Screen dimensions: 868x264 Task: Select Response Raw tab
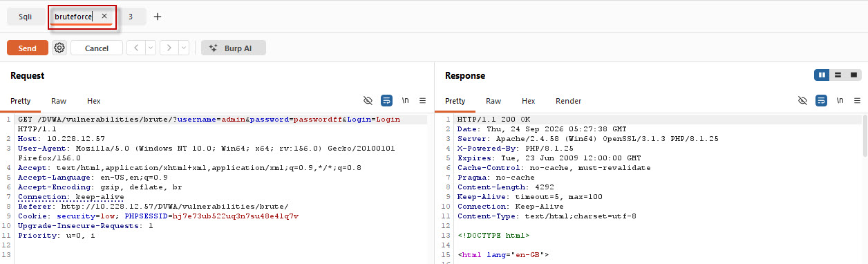click(493, 101)
